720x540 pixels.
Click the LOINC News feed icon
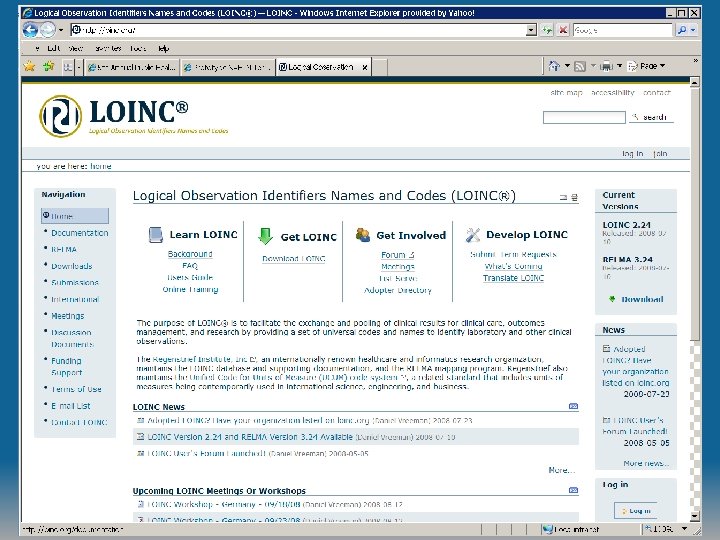574,406
